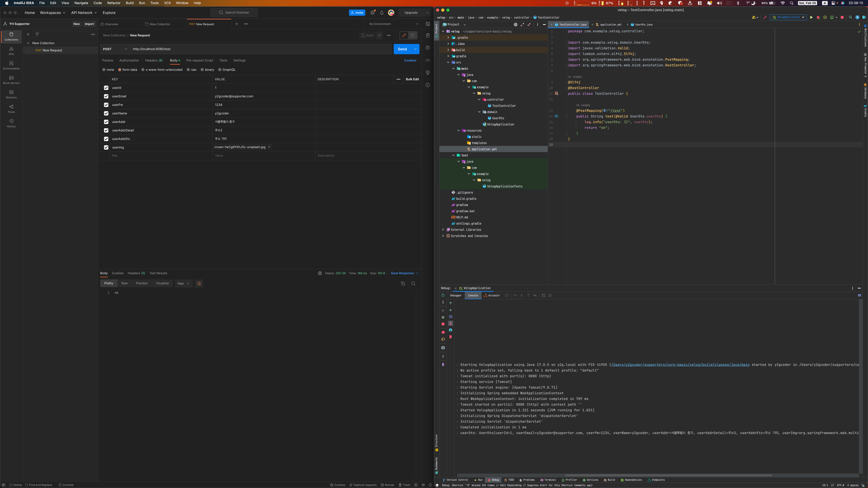Open Postman settings gear icon
Viewport: 868px width, 488px height.
point(372,13)
